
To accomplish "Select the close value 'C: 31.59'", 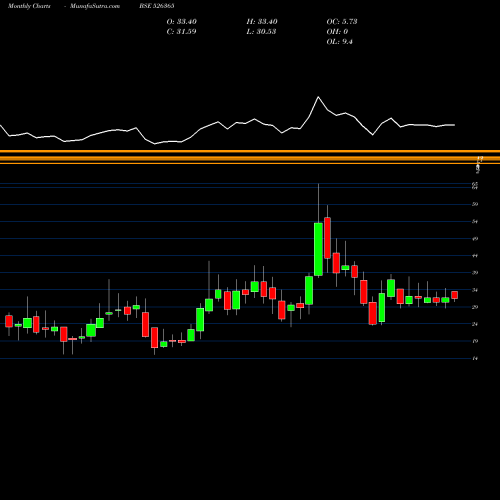I will [x=181, y=32].
